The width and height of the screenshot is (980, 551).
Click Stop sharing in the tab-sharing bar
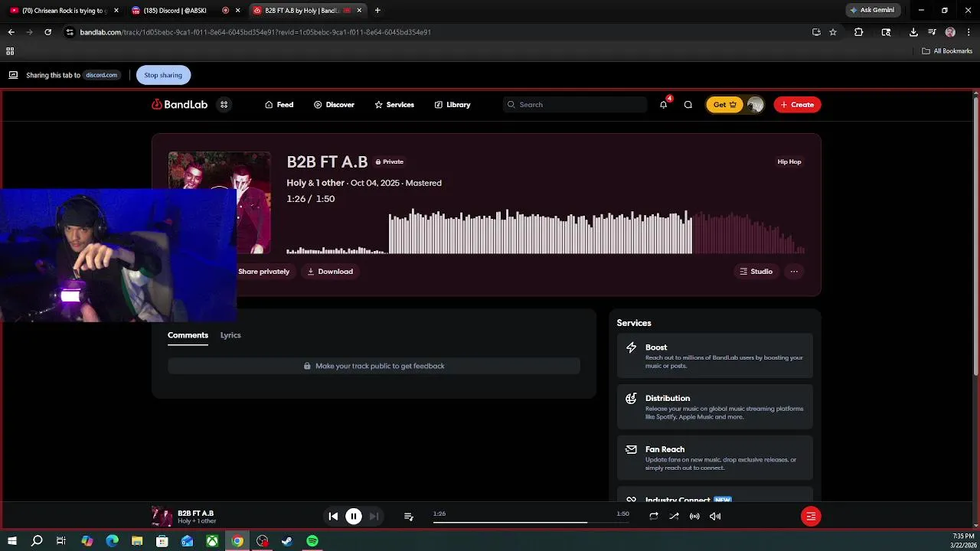[163, 75]
